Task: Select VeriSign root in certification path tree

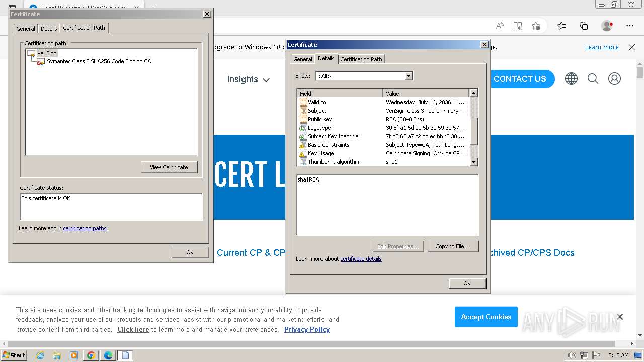Action: coord(47,53)
